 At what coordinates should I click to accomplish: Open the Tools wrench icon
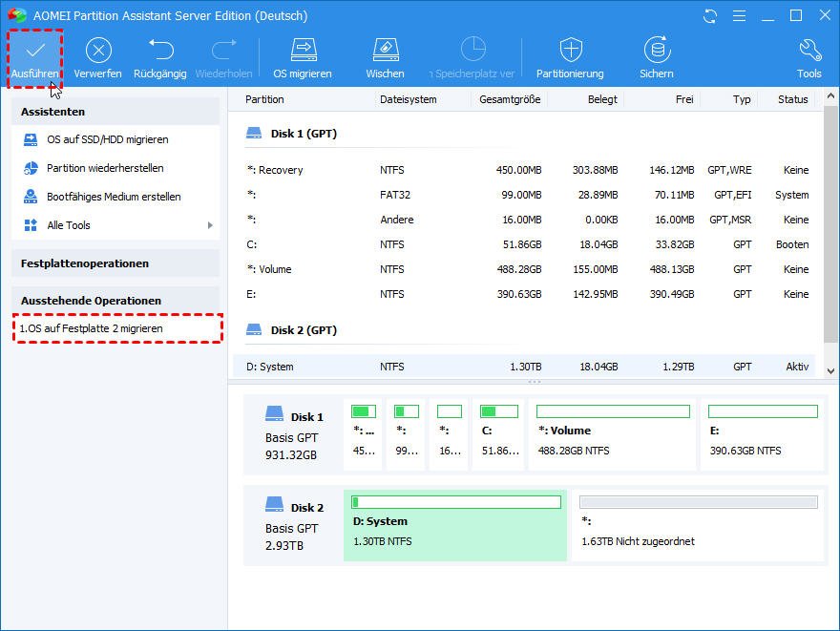(808, 51)
